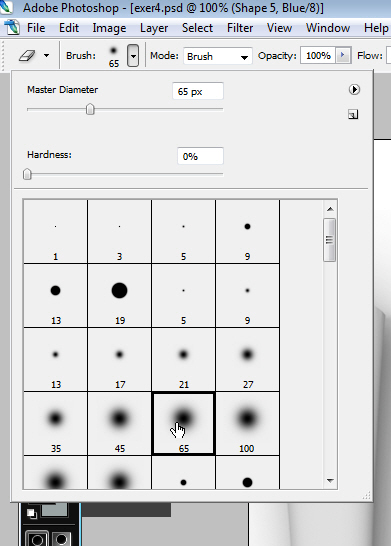Click the brush list scroll down arrow
This screenshot has width=391, height=546.
[330, 481]
